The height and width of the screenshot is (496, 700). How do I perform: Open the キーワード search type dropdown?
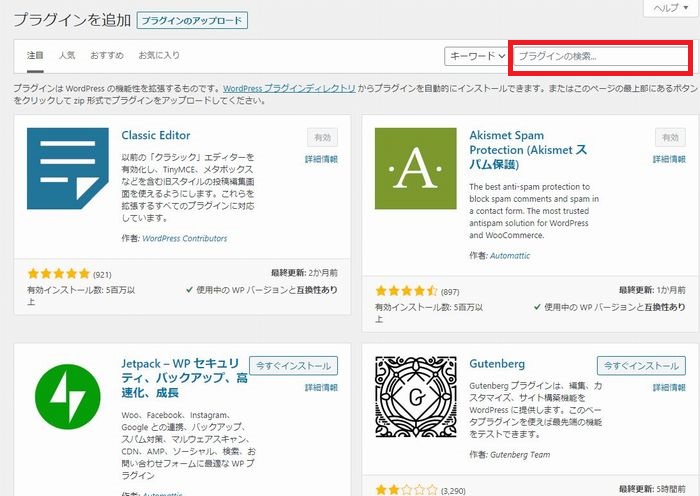coord(476,56)
